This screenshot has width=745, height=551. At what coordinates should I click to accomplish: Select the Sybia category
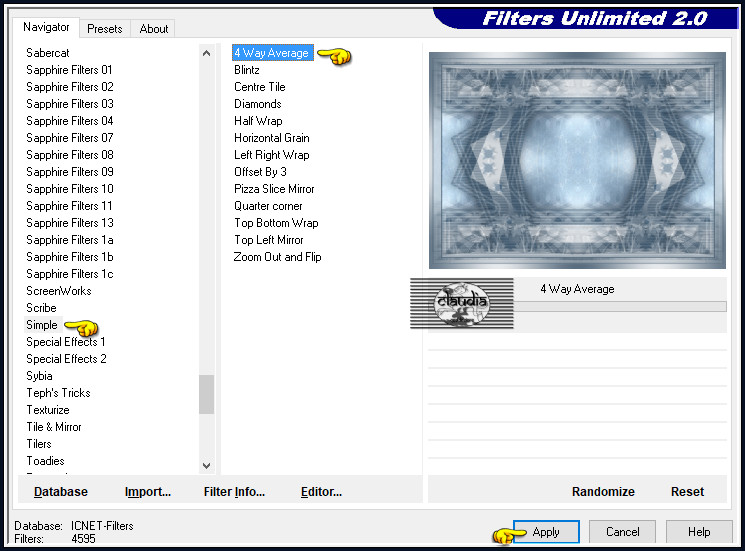click(39, 376)
